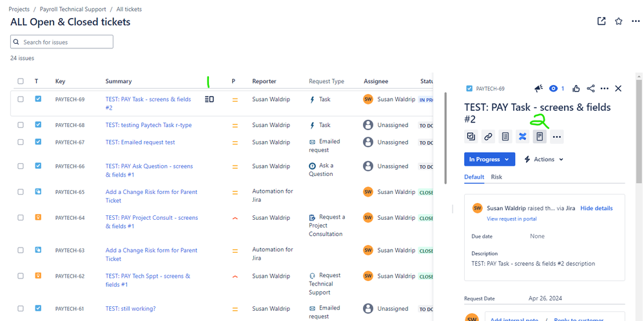This screenshot has width=644, height=321.
Task: Check the box for PAYTECH-66
Action: (x=21, y=166)
